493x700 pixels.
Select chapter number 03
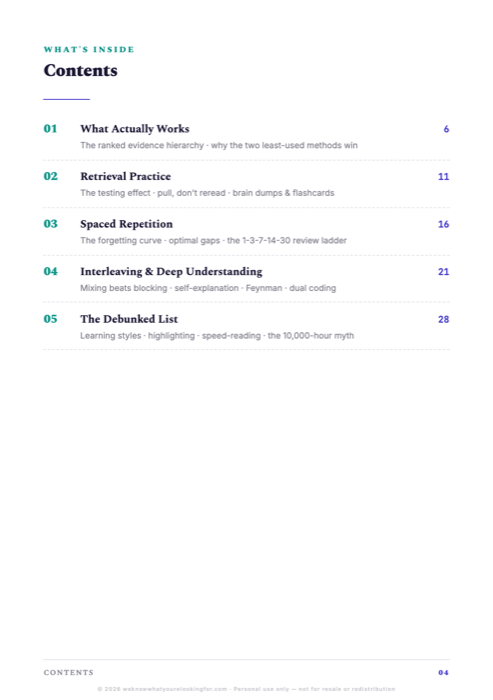(x=50, y=224)
